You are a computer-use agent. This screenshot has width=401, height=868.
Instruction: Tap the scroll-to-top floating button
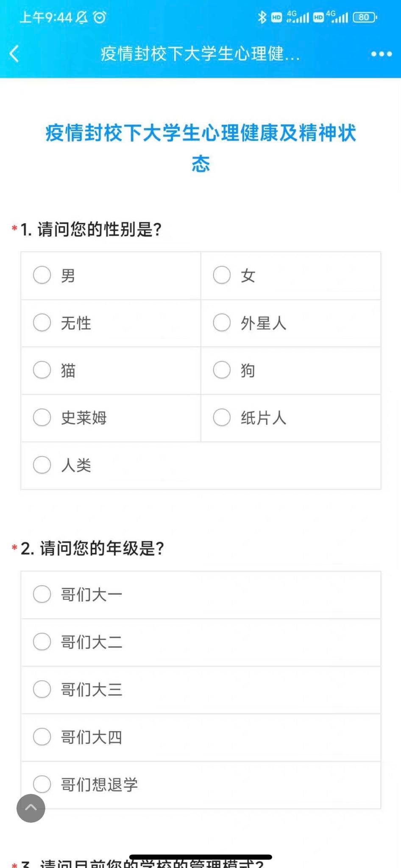pyautogui.click(x=31, y=808)
